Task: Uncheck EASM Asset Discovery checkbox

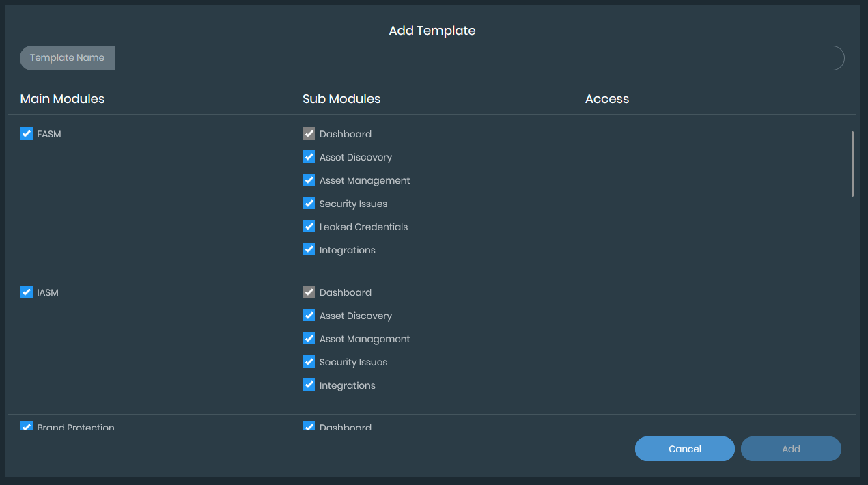Action: pos(309,157)
